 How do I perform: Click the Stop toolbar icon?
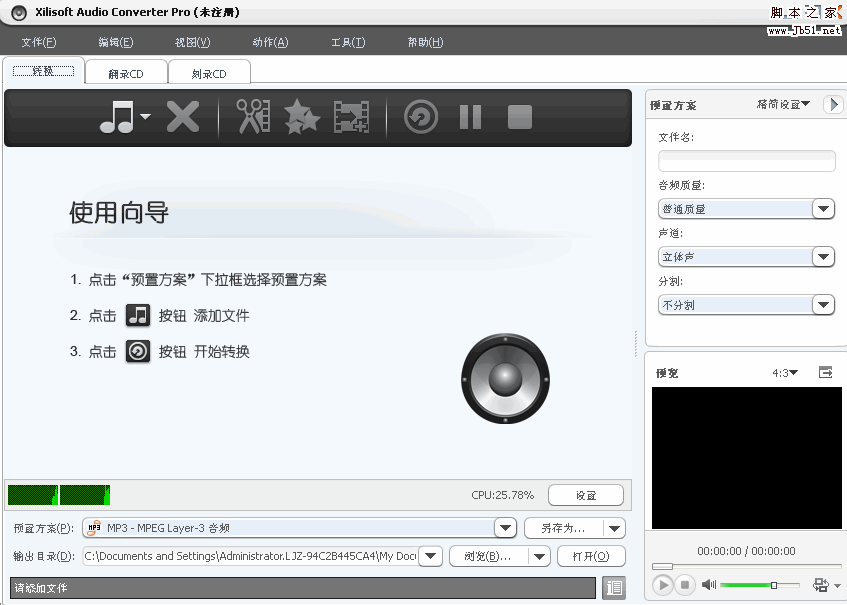pos(520,117)
